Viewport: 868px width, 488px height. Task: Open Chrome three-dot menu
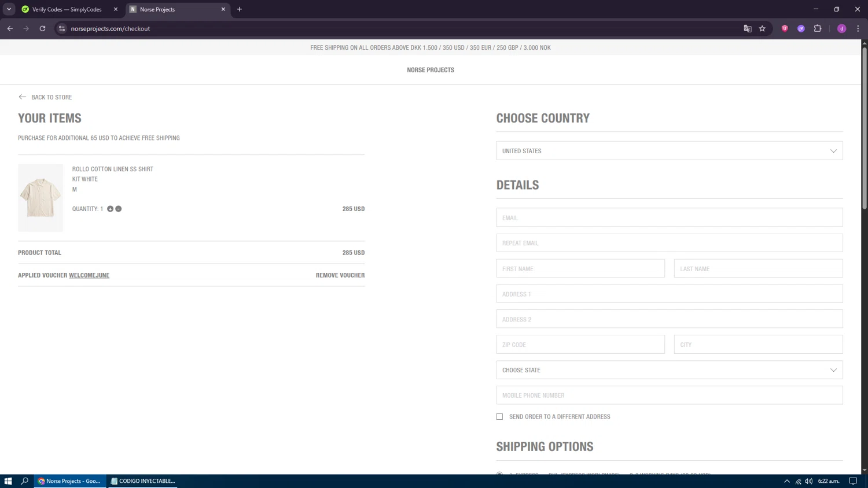pos(858,28)
